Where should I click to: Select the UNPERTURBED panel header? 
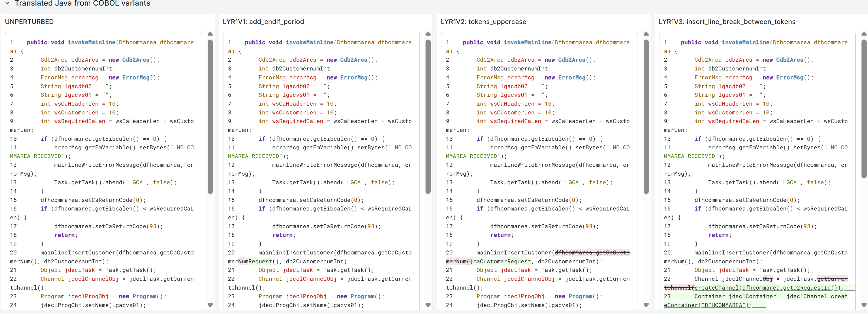[x=29, y=22]
